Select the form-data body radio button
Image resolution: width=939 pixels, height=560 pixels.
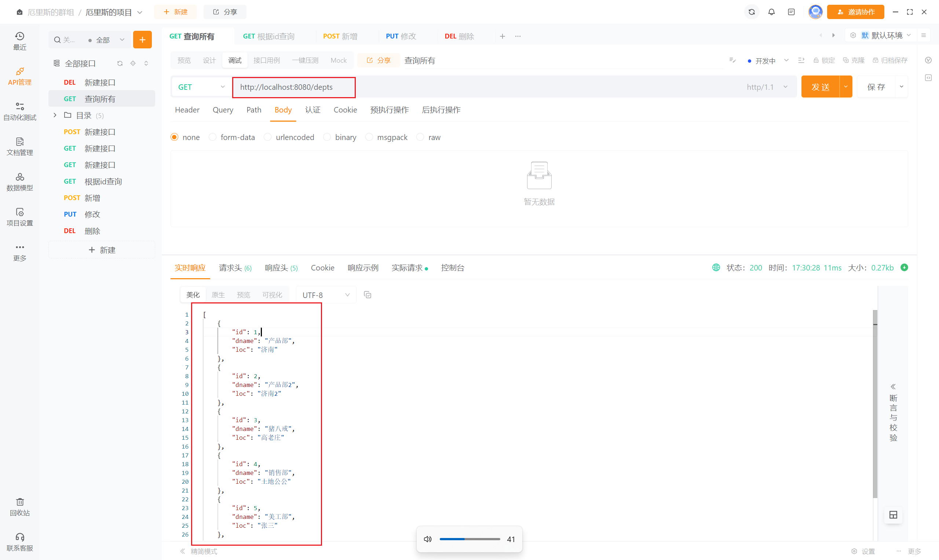213,137
